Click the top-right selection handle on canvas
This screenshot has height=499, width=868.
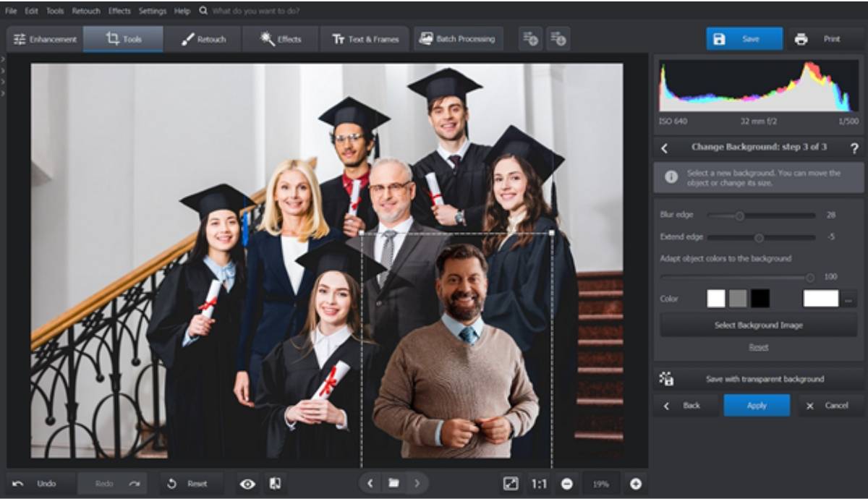552,233
